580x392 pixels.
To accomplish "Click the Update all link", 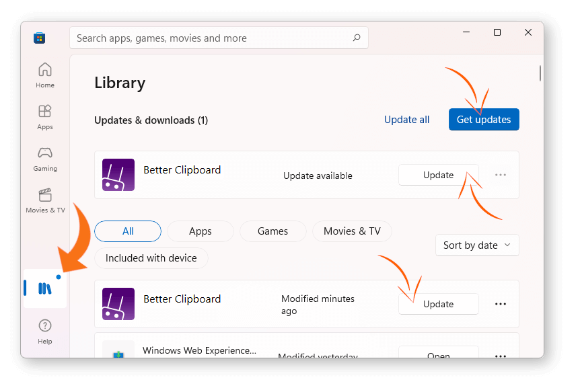I will pyautogui.click(x=406, y=120).
